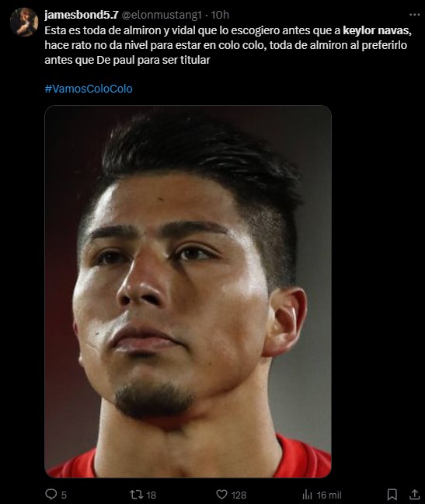The height and width of the screenshot is (504, 425).
Task: Open the reply speech bubble icon
Action: pos(51,494)
